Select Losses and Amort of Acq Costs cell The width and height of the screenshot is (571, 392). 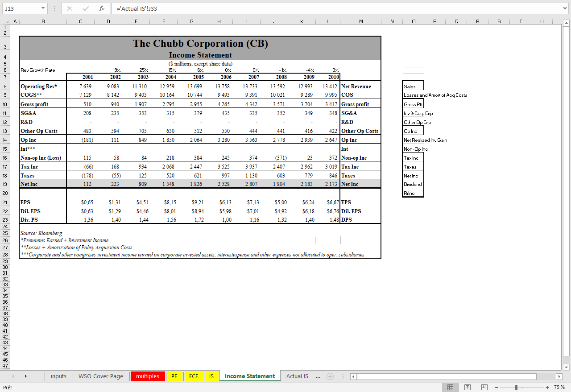pyautogui.click(x=435, y=95)
